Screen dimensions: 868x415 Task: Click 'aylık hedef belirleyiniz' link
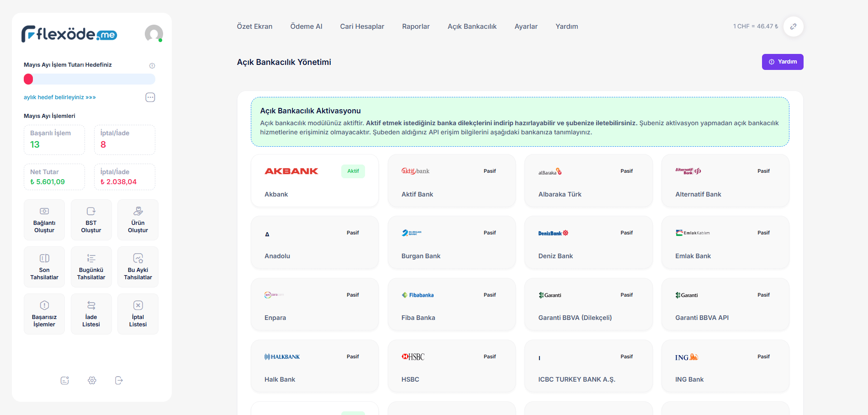point(60,97)
